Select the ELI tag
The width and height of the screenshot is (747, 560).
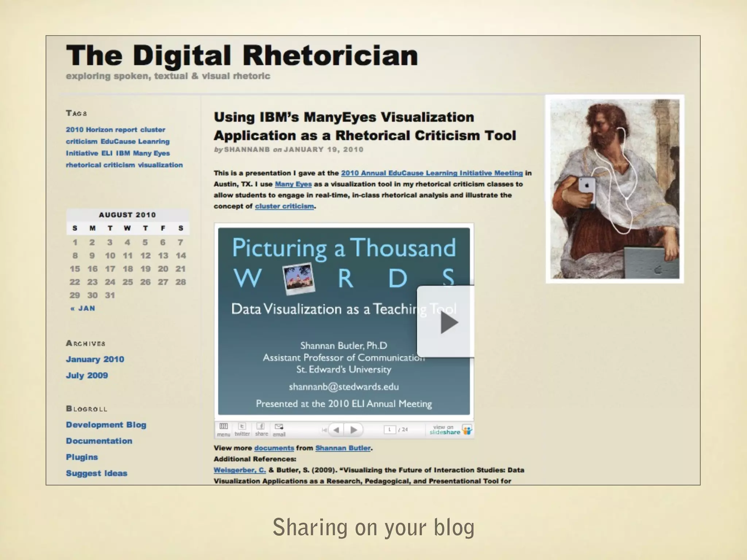(x=107, y=153)
